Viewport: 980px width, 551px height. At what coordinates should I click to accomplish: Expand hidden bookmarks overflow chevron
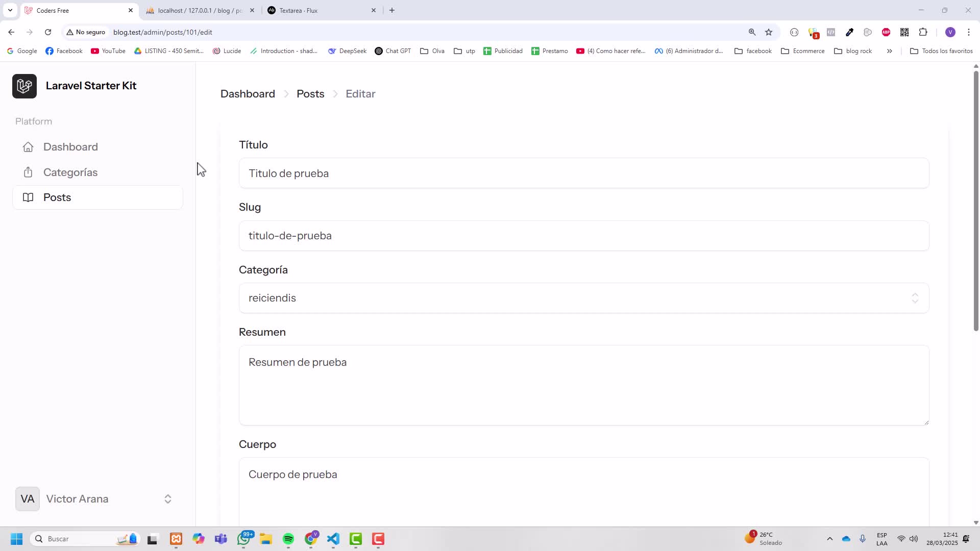[889, 51]
